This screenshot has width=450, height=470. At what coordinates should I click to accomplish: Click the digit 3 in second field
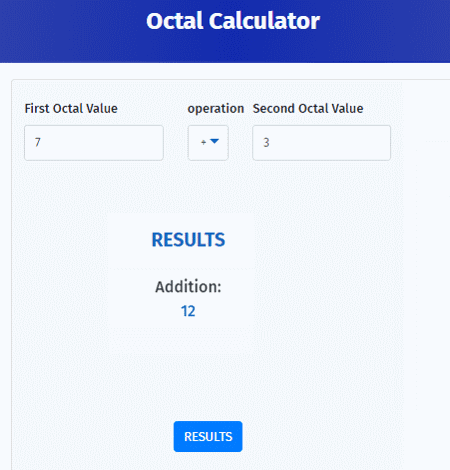pyautogui.click(x=266, y=143)
